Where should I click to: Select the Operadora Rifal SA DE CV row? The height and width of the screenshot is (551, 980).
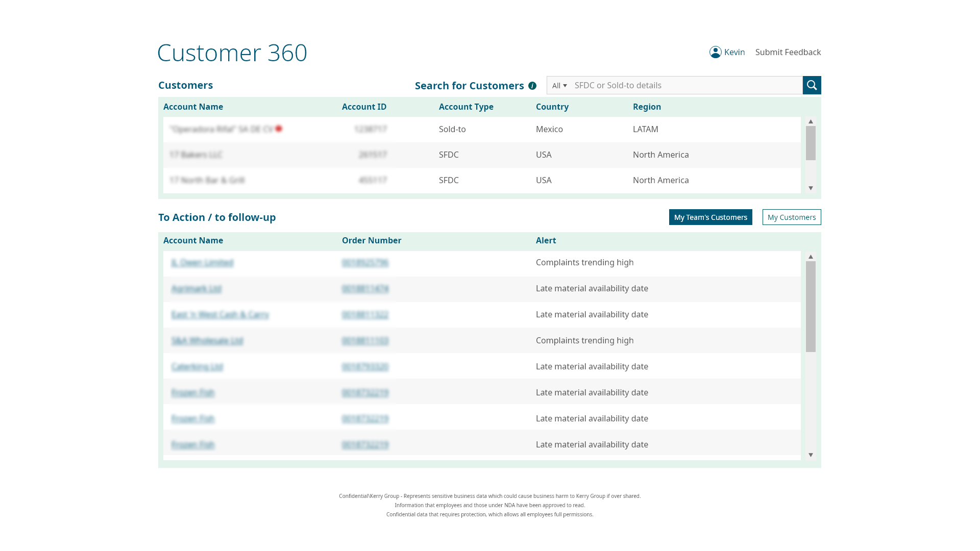coord(482,129)
